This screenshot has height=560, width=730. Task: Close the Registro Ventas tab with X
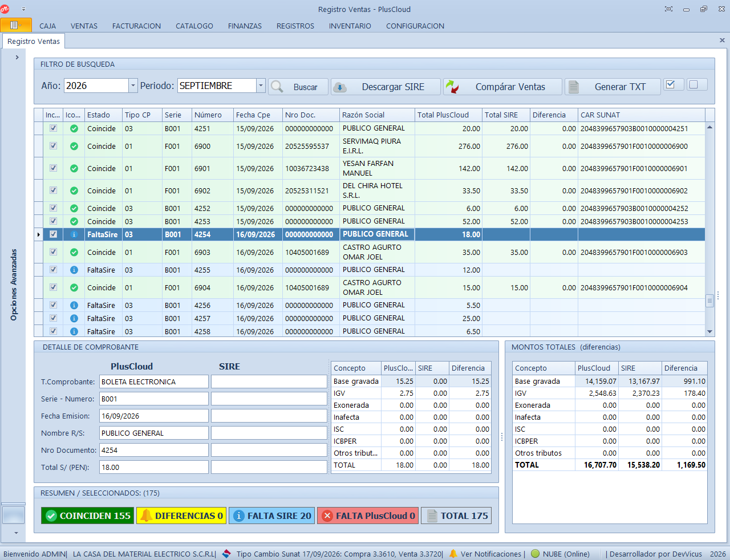coord(722,40)
